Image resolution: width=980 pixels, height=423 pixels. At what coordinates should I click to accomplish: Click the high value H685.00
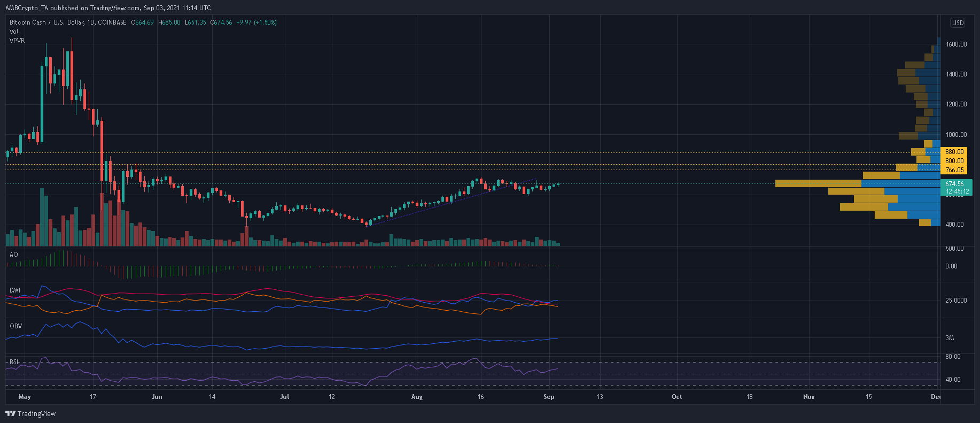point(169,22)
